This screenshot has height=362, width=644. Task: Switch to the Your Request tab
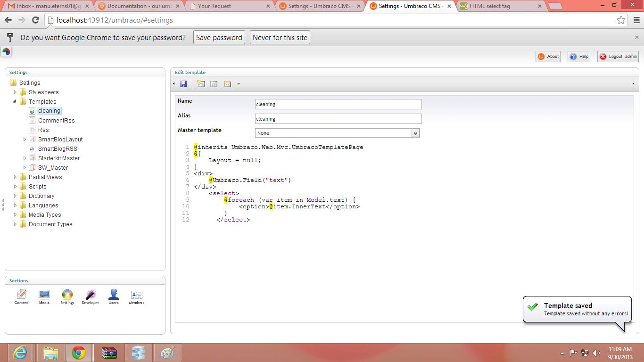pyautogui.click(x=228, y=6)
